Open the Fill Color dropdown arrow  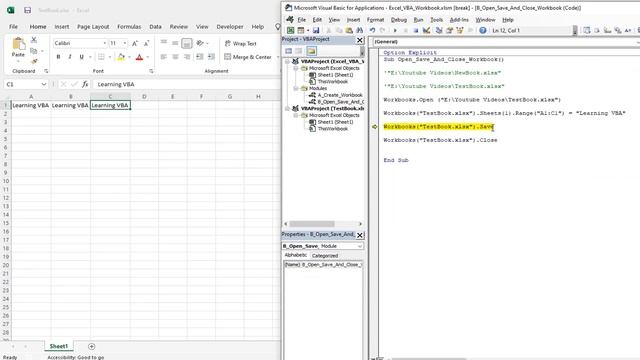pyautogui.click(x=129, y=57)
